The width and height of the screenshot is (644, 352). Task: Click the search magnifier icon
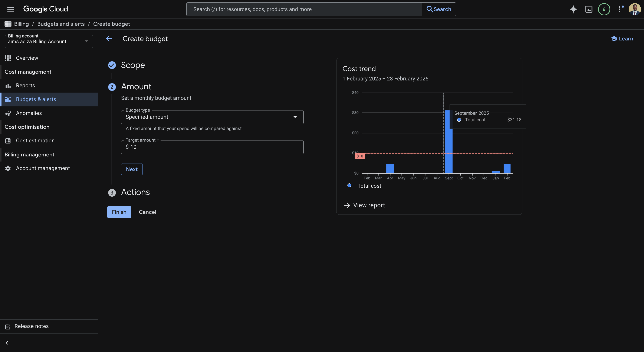click(x=430, y=9)
